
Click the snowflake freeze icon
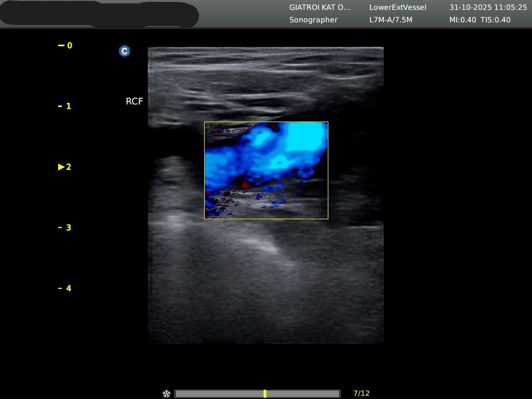click(x=167, y=394)
